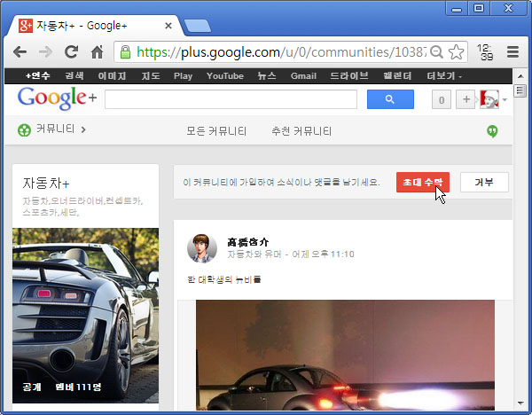Click the 멤버 111명 member count
532x415 pixels.
click(78, 387)
